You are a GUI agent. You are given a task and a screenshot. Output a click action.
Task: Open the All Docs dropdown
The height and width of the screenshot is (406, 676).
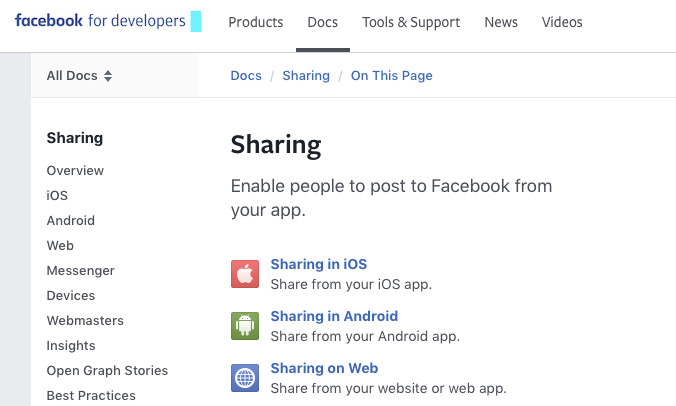tap(79, 76)
